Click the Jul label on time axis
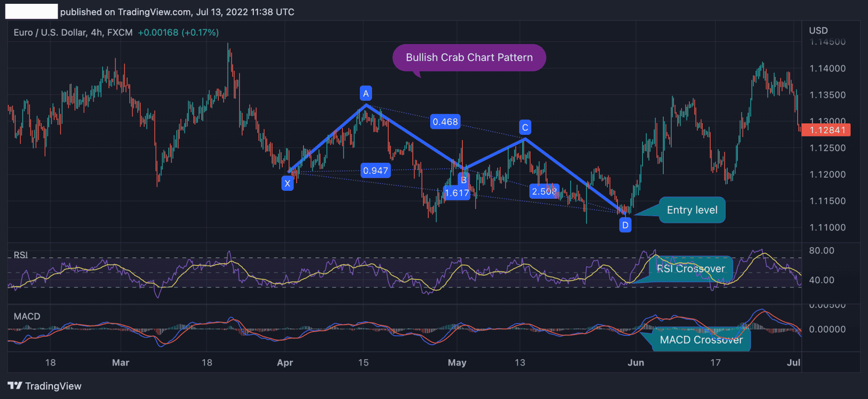 click(793, 363)
